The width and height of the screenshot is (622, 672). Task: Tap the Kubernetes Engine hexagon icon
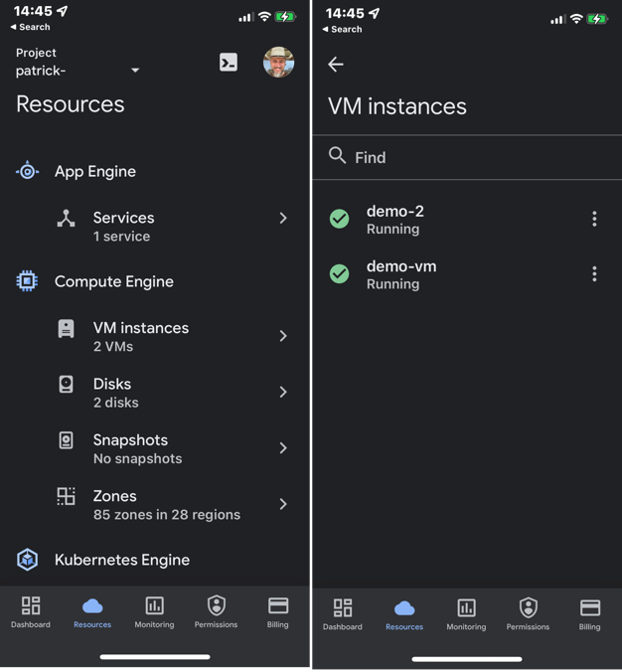click(x=28, y=560)
